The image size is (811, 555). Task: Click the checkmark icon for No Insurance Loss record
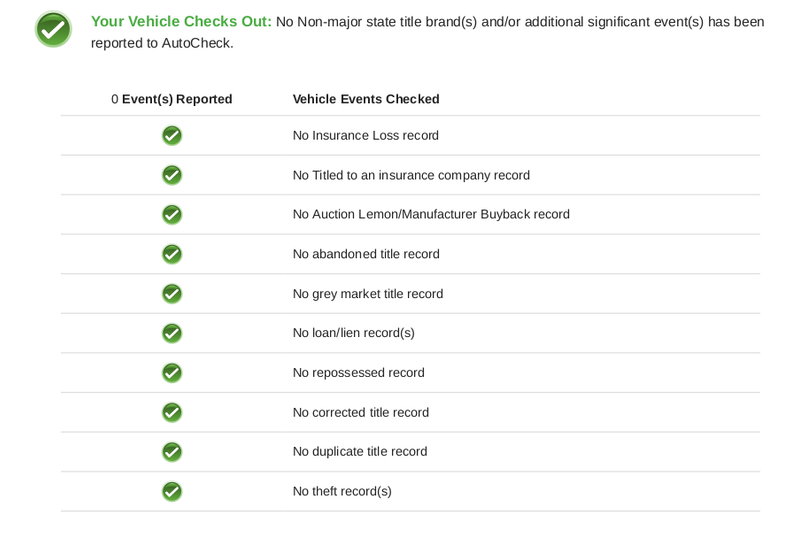pos(172,136)
